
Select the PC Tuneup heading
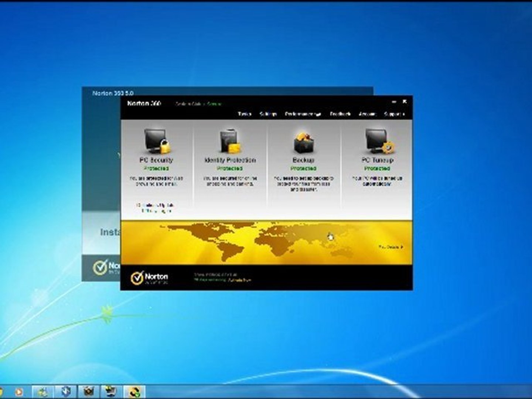click(377, 160)
